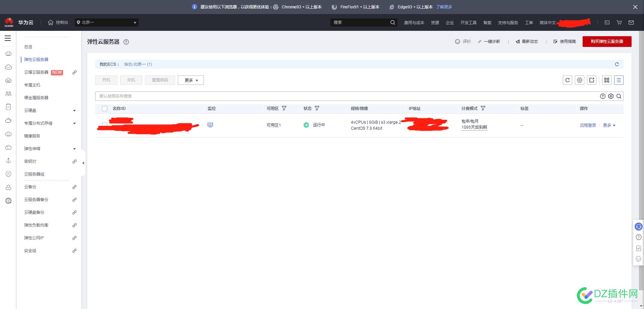This screenshot has width=644, height=309.
Task: Open floating help question icon
Action: point(639,237)
